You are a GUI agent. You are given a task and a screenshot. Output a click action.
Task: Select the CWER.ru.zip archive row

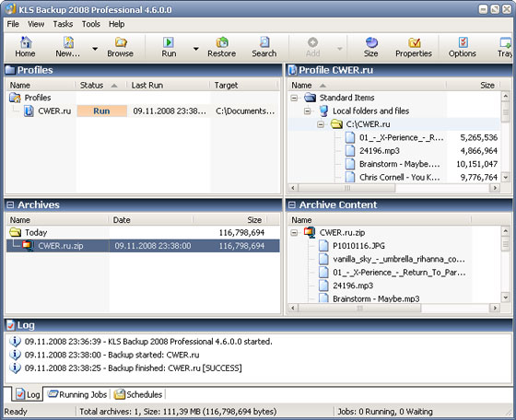point(143,246)
